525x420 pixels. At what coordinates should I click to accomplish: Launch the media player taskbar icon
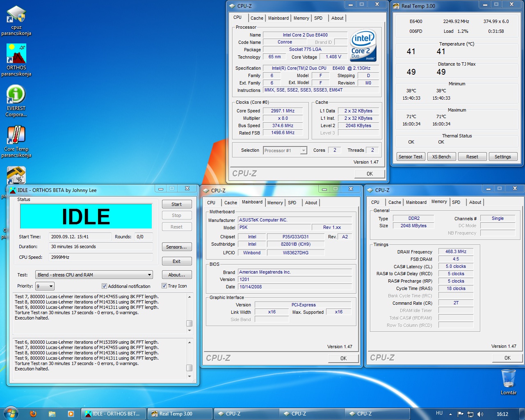[x=71, y=414]
